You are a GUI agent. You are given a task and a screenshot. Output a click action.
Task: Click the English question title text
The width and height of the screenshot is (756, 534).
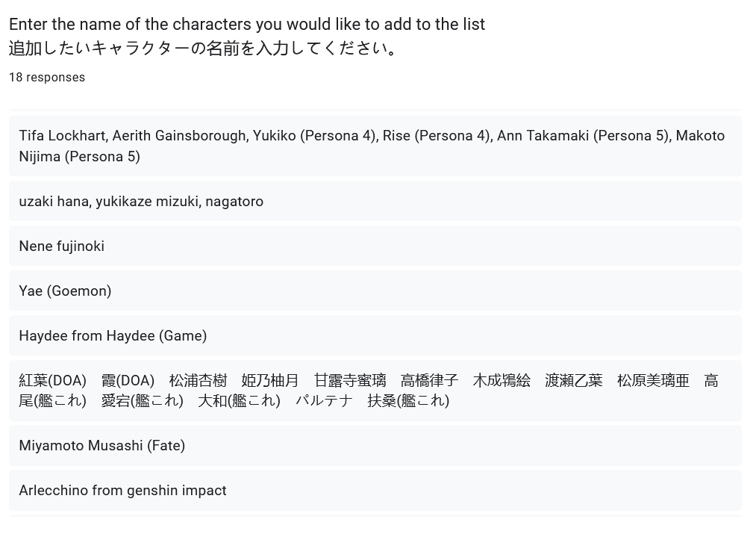[x=247, y=24]
